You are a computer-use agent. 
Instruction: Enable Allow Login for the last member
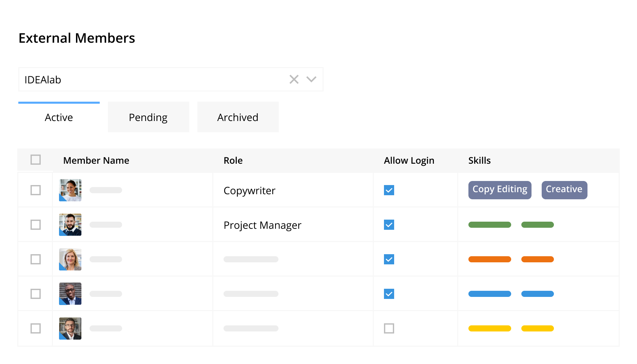[389, 328]
